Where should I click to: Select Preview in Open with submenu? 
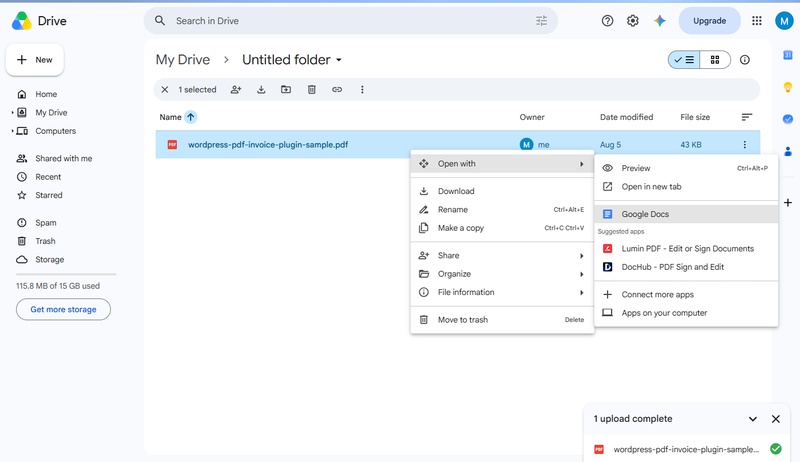coord(686,168)
